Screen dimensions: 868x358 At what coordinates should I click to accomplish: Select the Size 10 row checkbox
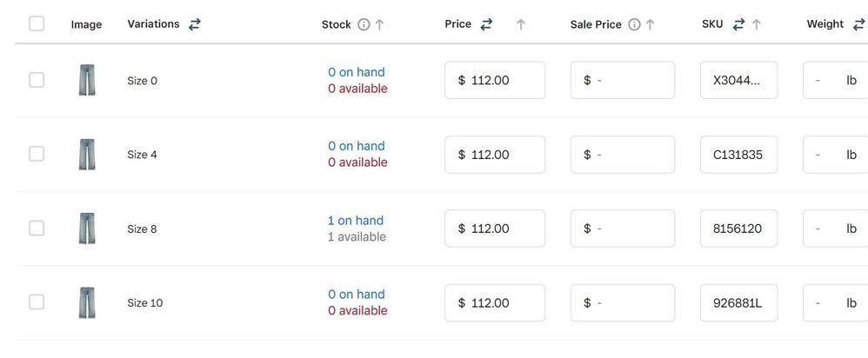[37, 302]
